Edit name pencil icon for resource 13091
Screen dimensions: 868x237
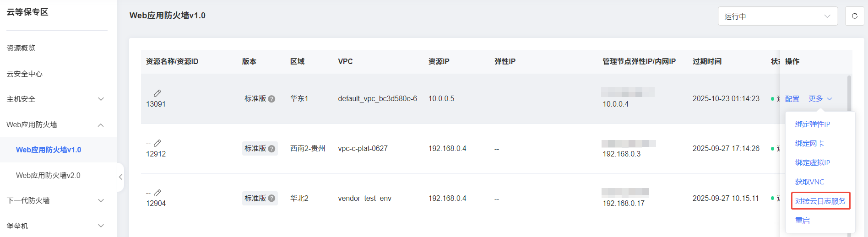click(x=157, y=93)
